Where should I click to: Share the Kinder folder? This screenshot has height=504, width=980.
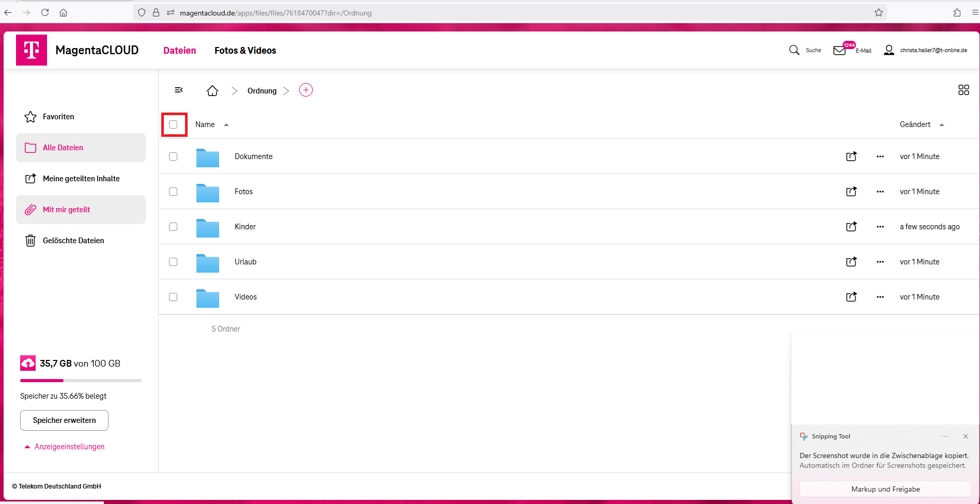[x=851, y=226]
